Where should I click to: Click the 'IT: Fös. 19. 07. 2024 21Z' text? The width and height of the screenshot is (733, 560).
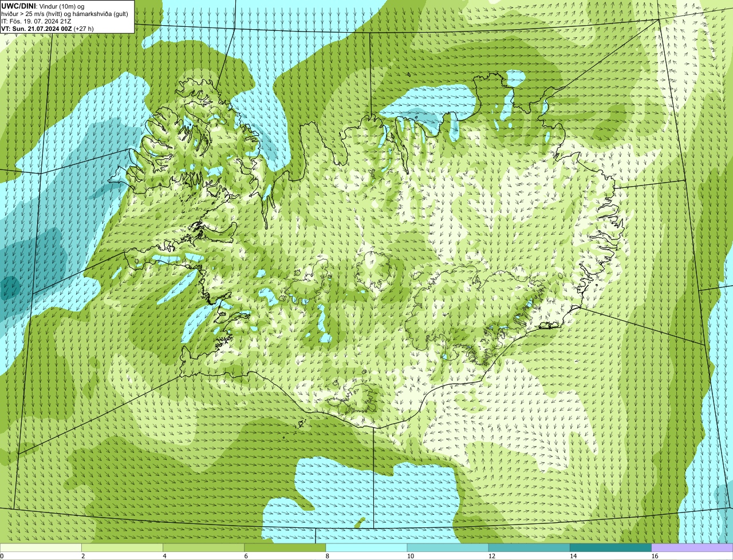[x=36, y=21]
